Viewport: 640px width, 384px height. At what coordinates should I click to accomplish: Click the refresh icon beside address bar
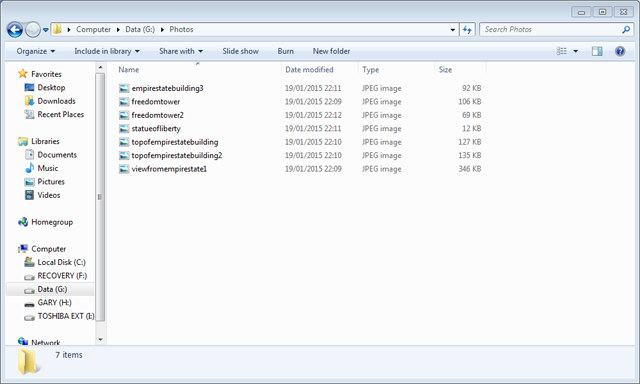tap(467, 29)
